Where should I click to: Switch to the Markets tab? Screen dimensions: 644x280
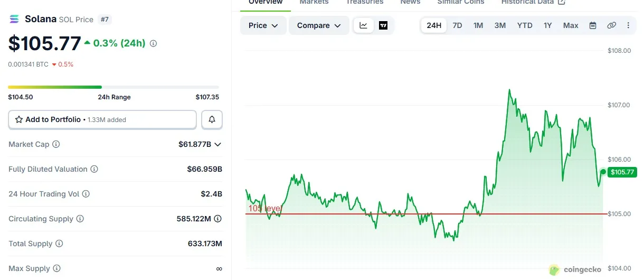[x=314, y=3]
